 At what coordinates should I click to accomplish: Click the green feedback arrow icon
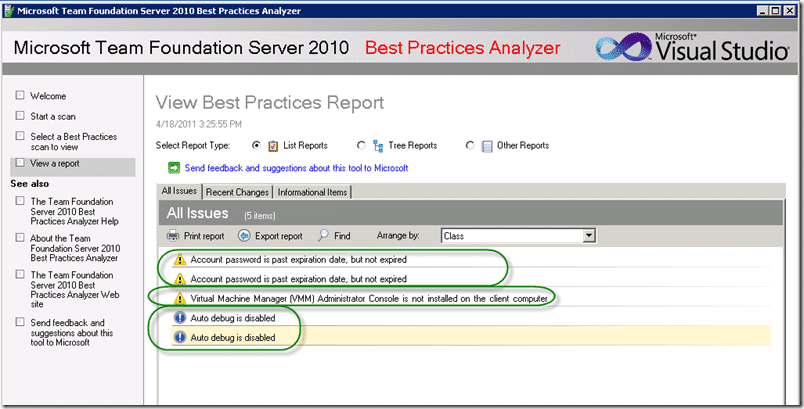pos(174,168)
